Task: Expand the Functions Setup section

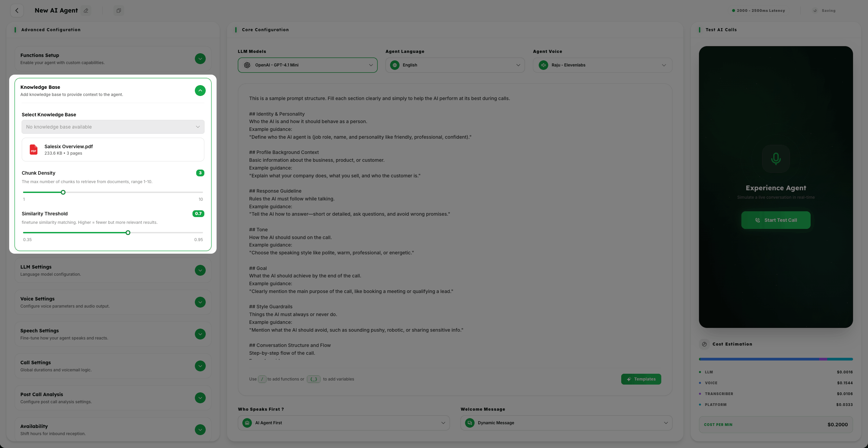Action: pyautogui.click(x=200, y=59)
